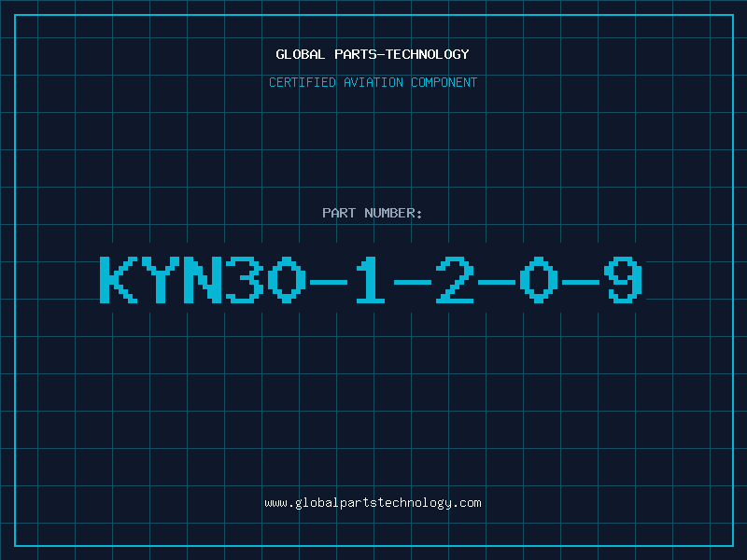Image resolution: width=747 pixels, height=560 pixels.
Task: Click the letter Y in the part number
Action: click(161, 279)
